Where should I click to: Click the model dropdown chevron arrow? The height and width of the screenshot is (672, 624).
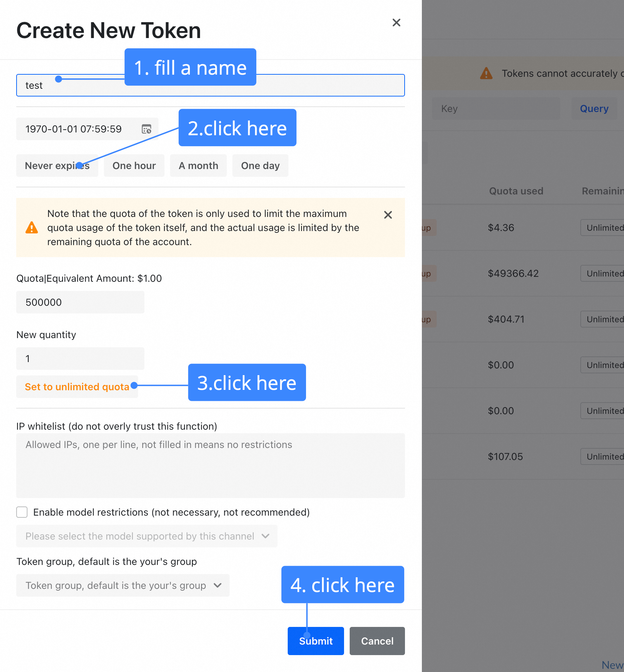[266, 536]
